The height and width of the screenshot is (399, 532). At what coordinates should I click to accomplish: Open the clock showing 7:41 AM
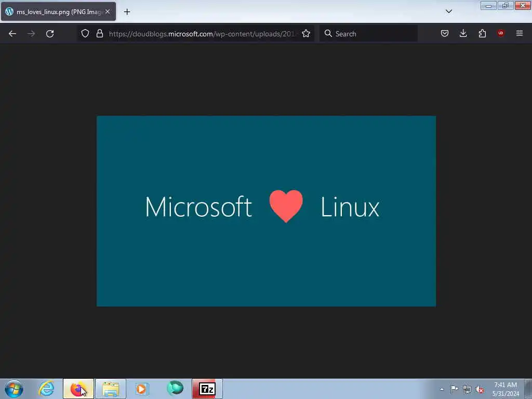click(506, 389)
